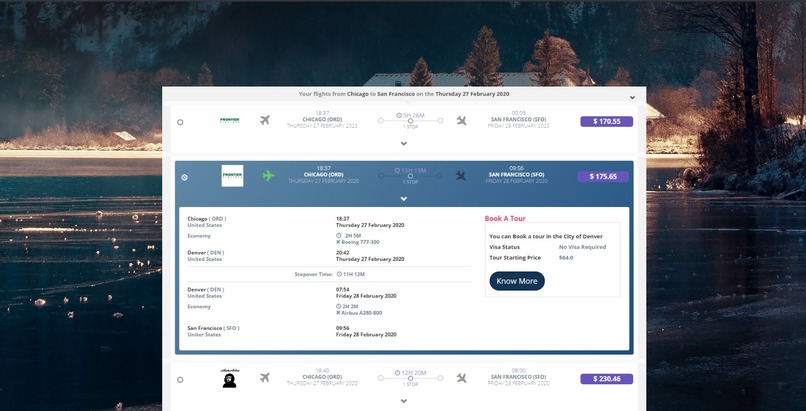Expand details of the $170.55 flight
The height and width of the screenshot is (411, 806).
(x=404, y=143)
